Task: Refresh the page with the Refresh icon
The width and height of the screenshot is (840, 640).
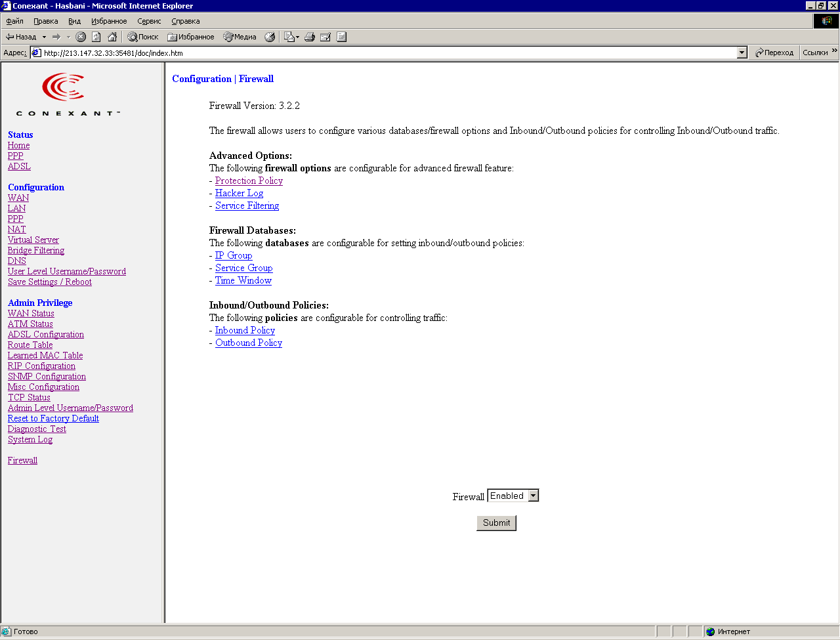Action: point(96,37)
